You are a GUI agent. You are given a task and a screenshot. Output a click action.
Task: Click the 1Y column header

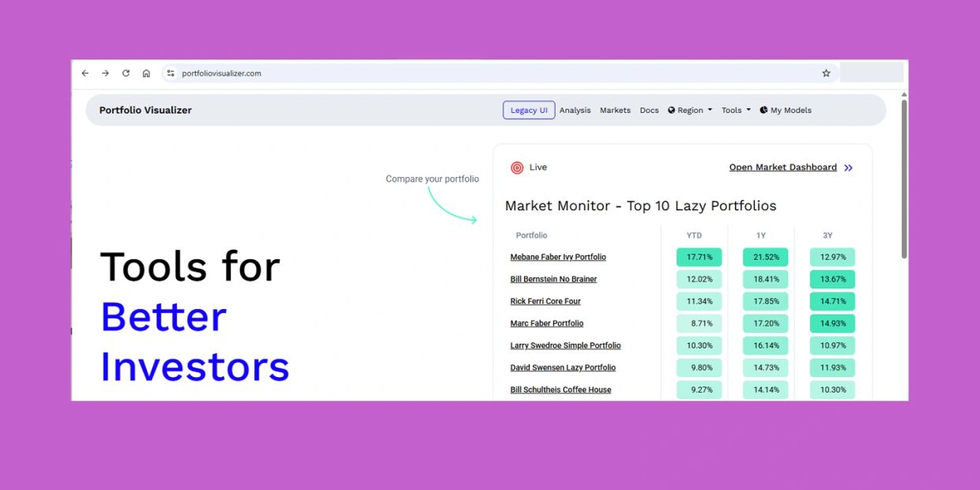coord(761,236)
